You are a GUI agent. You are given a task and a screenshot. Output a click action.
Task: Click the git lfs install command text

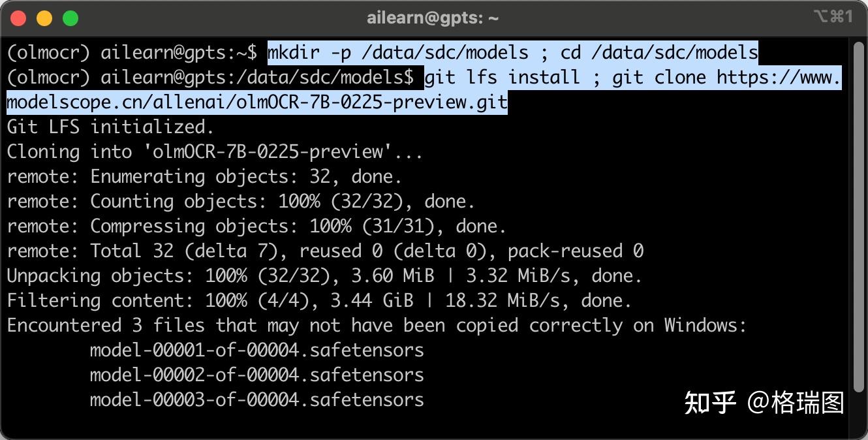(501, 78)
